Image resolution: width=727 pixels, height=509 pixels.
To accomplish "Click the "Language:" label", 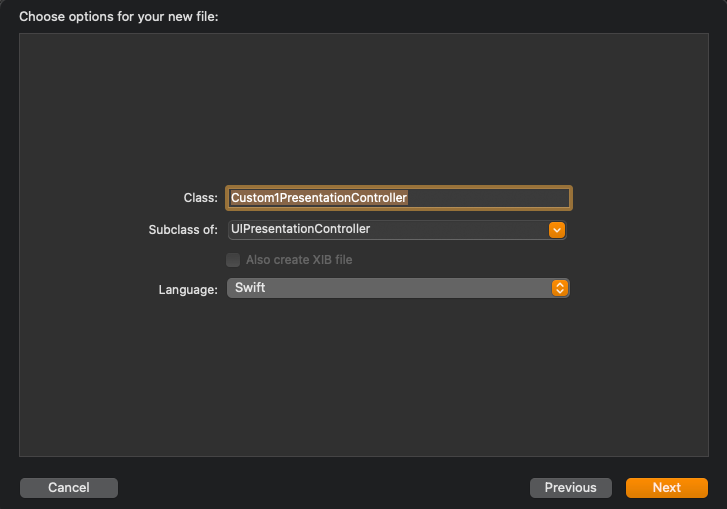I will coord(188,290).
